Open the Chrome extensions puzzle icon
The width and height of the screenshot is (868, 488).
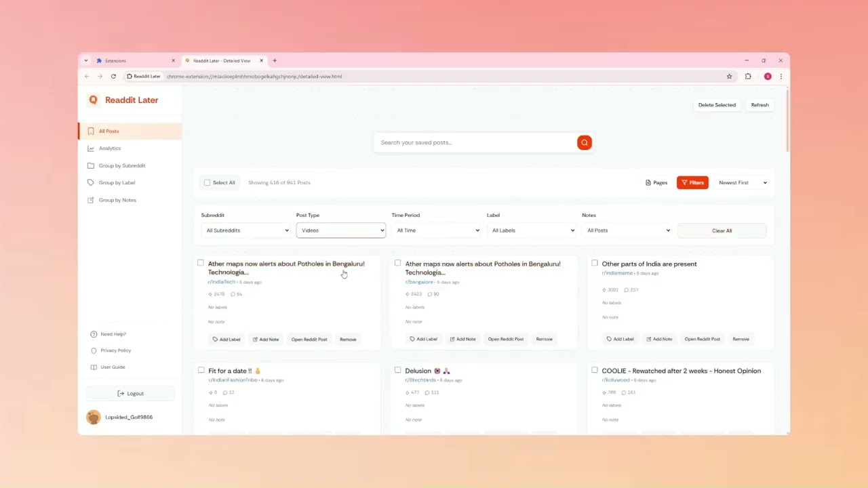coord(748,77)
